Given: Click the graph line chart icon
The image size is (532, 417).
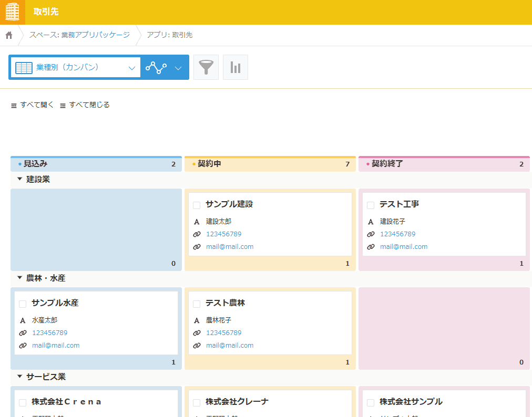Looking at the screenshot, I should click(156, 67).
